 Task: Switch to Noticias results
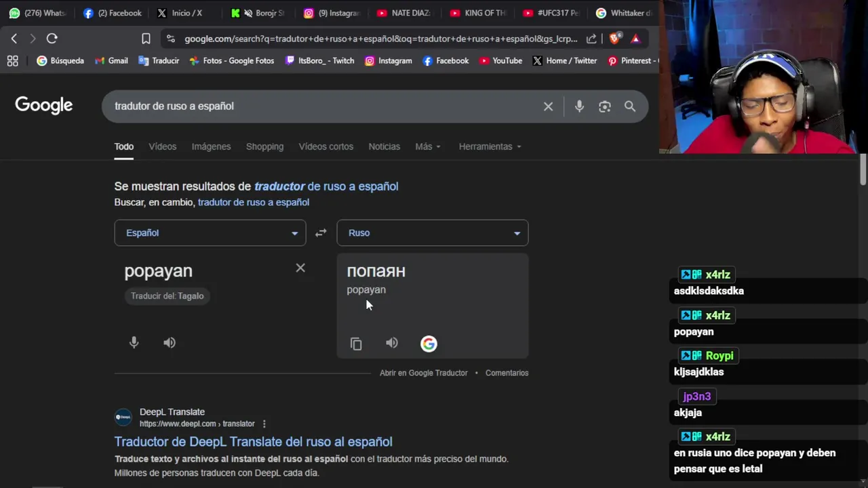coord(384,146)
